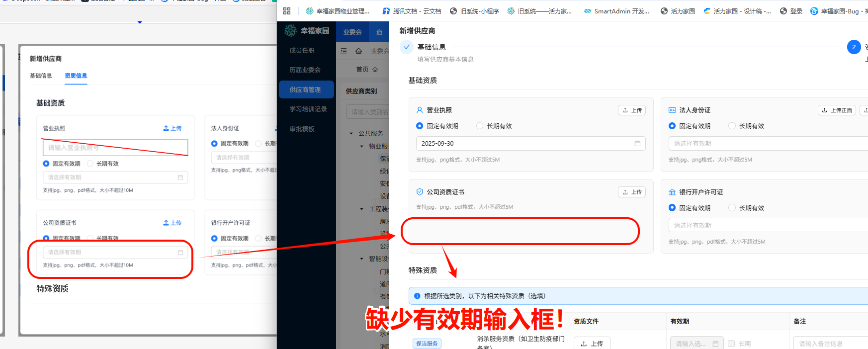Screen dimensions: 868x349
Task: Open the 活力家园 bookmark with globe icon
Action: point(678,11)
